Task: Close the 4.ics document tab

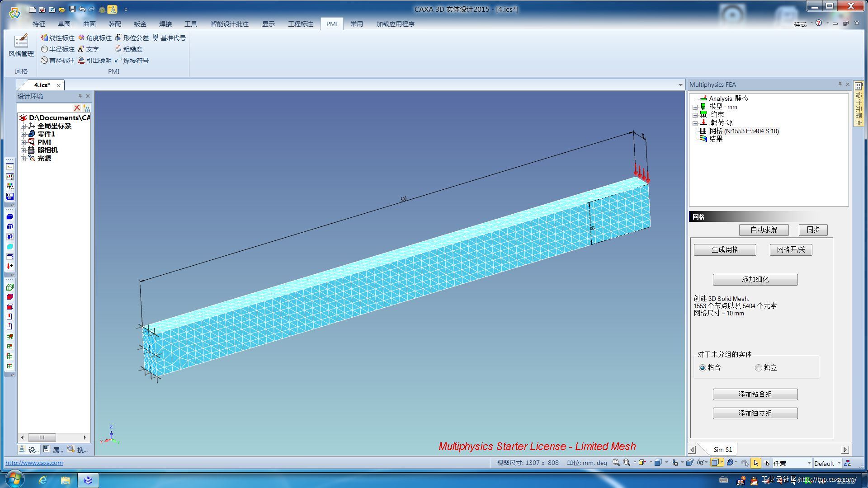Action: 59,85
